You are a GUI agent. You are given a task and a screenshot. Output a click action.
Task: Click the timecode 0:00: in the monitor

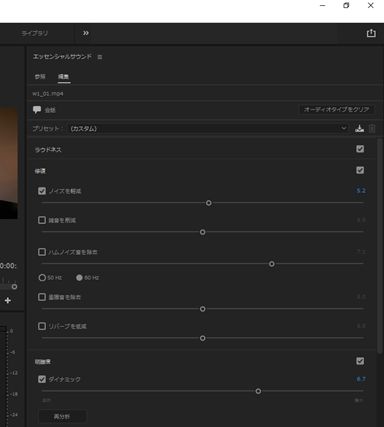pos(8,266)
